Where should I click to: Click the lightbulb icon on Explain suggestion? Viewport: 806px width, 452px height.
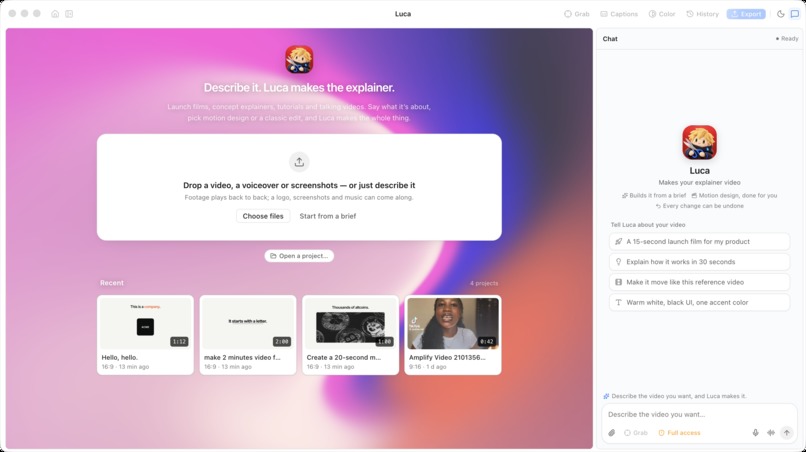[618, 262]
